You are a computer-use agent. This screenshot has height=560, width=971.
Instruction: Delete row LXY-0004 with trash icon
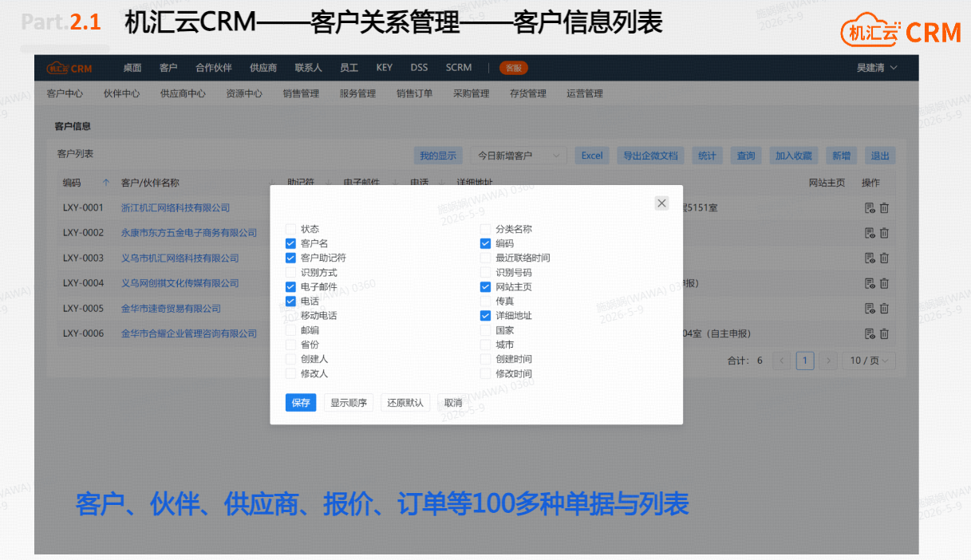[884, 283]
